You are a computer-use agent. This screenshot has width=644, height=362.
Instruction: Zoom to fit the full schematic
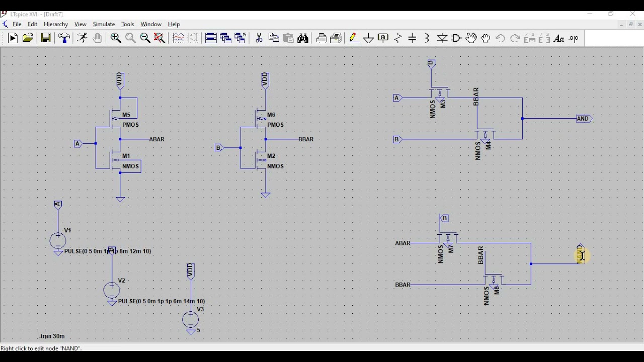point(160,38)
